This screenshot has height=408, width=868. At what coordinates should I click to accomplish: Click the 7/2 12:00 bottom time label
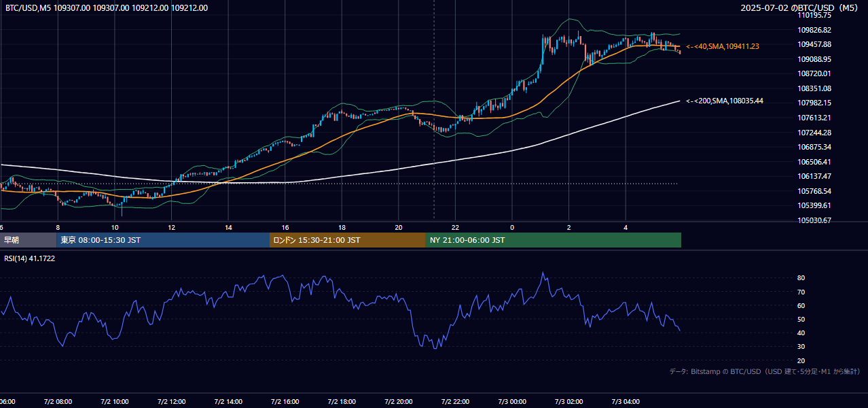(171, 402)
